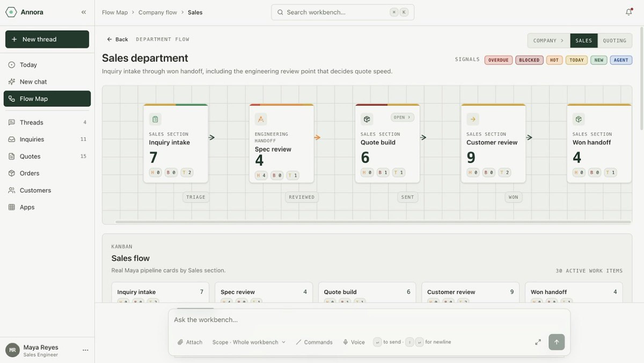Click the B 1 chip on Quote build

tap(383, 172)
